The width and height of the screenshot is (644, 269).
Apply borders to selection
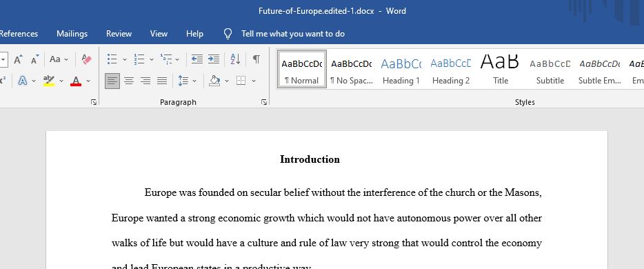241,81
